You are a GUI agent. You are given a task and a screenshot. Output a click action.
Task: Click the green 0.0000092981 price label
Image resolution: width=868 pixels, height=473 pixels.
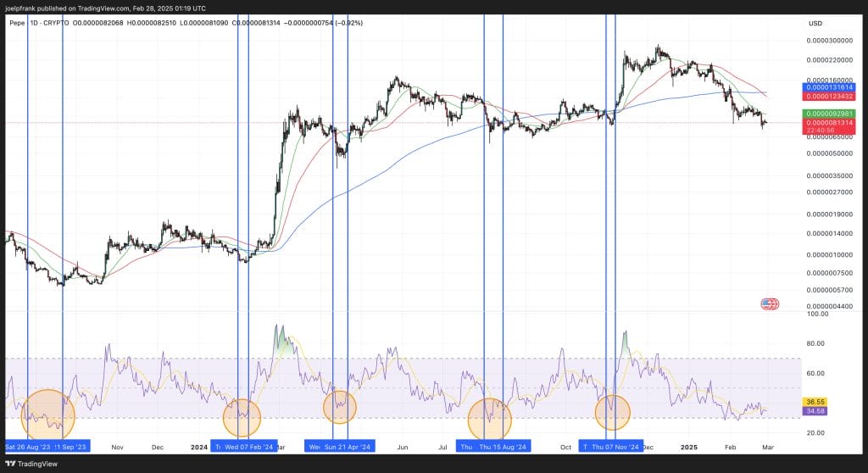click(x=828, y=114)
